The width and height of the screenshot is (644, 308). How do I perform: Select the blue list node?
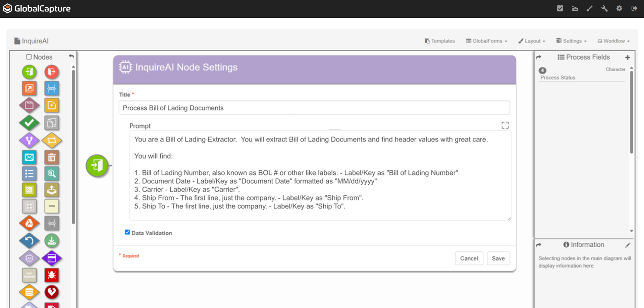click(x=29, y=174)
